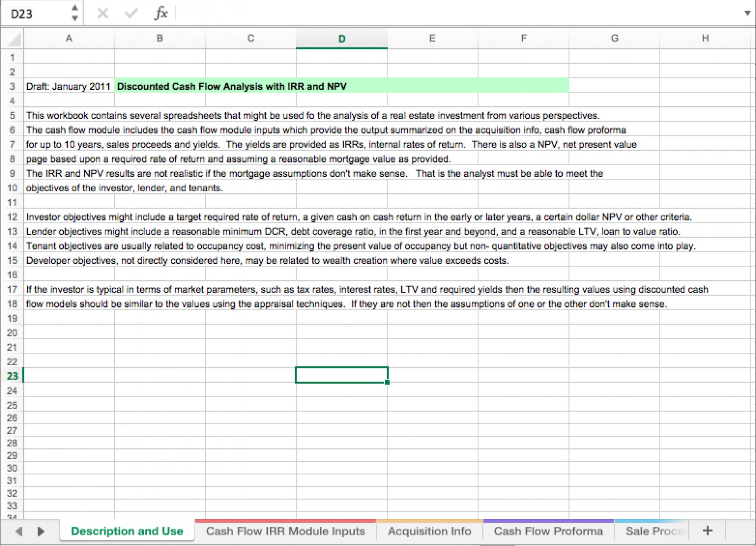Click row 10 text 'objectives of the investor, lender'
756x546 pixels.
point(124,188)
